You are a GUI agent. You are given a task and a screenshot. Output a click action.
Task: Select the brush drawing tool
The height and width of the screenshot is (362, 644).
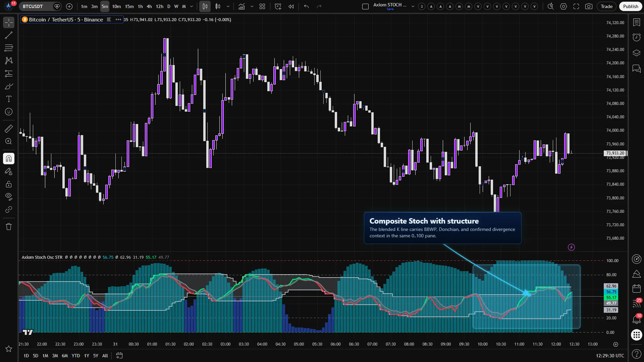pyautogui.click(x=9, y=86)
